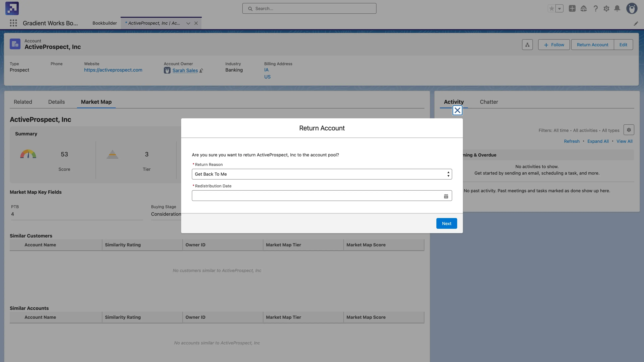Open the Setup gear menu
This screenshot has height=362, width=644.
tap(606, 9)
